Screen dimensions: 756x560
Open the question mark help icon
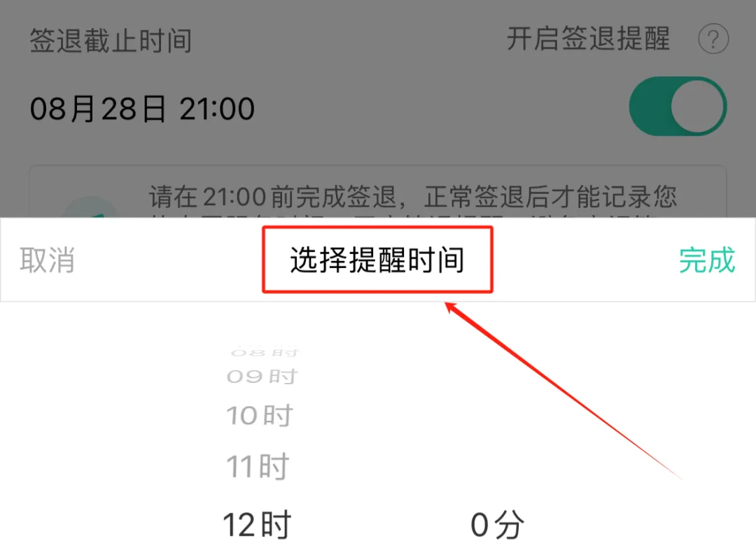coord(713,38)
